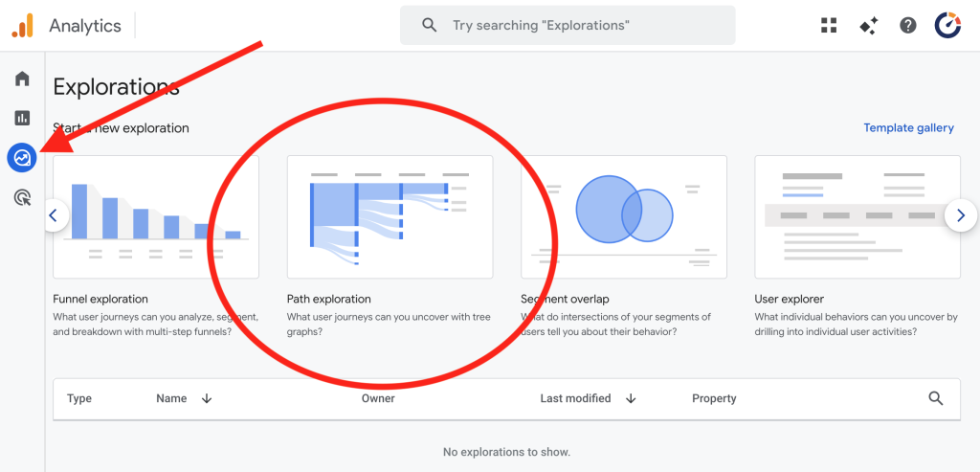Click the Path exploration title text
Viewport: 980px width, 472px height.
click(329, 299)
